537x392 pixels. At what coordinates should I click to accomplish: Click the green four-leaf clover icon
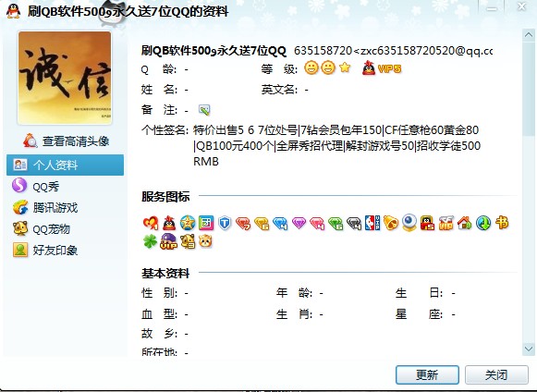150,241
